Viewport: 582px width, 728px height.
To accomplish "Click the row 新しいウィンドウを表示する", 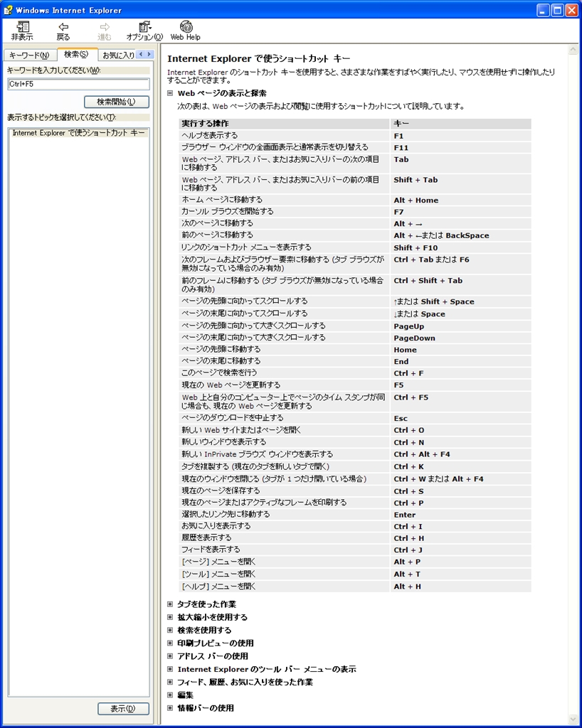I will tap(355, 442).
